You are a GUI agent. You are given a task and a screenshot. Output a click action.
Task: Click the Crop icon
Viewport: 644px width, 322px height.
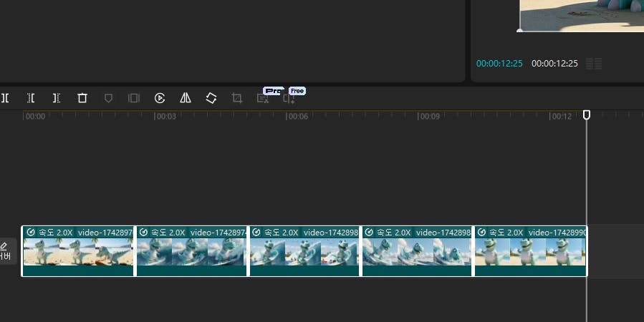pyautogui.click(x=237, y=98)
